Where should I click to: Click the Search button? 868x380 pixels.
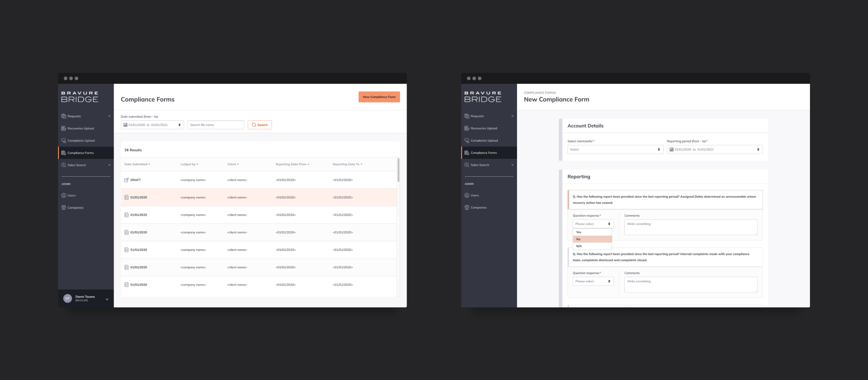click(x=260, y=125)
